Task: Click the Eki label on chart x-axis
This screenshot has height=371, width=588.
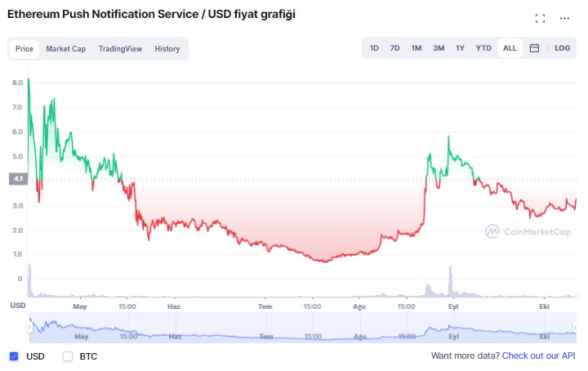Action: tap(544, 306)
